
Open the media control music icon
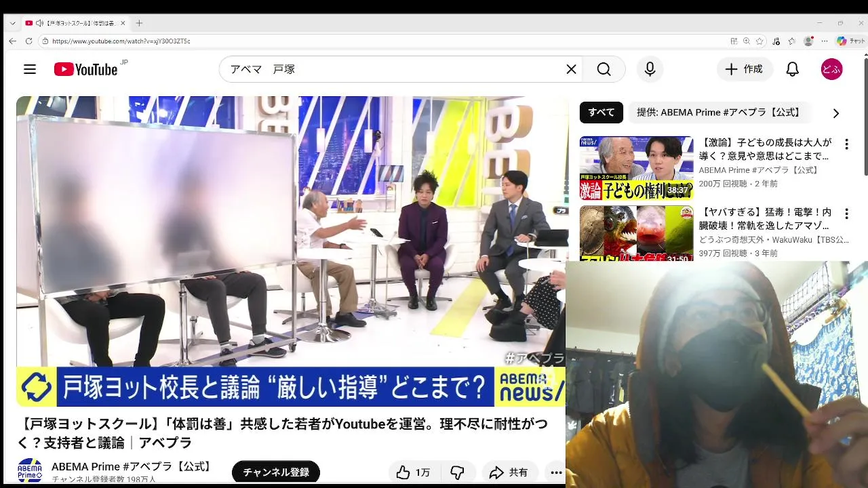[776, 41]
